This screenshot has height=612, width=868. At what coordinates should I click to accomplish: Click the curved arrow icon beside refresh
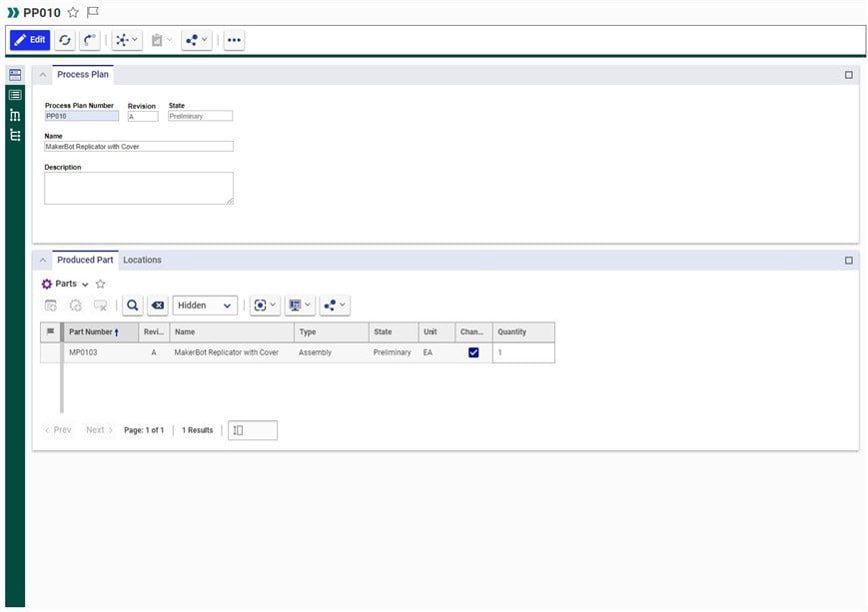[90, 40]
